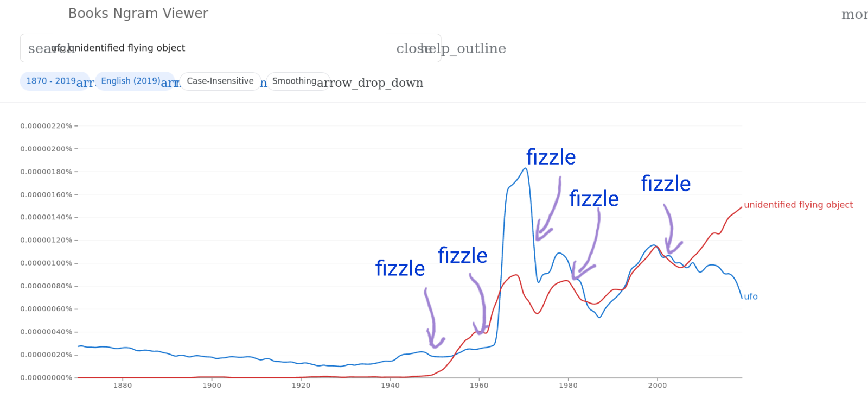This screenshot has height=398, width=868.
Task: Click the blue ufo line peak near 1970
Action: pos(525,168)
